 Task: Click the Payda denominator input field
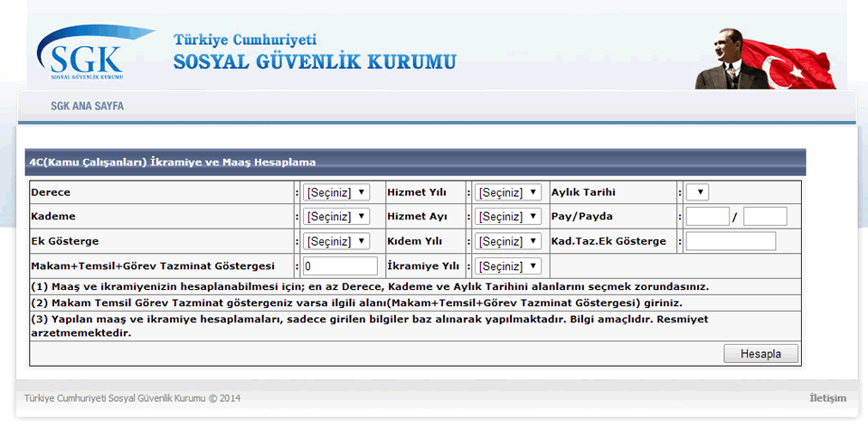tap(765, 217)
